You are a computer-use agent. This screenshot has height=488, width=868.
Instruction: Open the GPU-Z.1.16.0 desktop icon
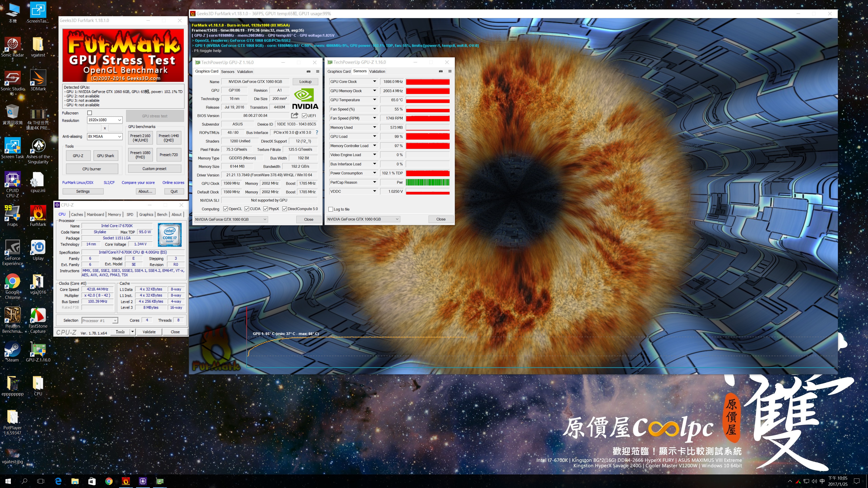[x=38, y=352]
